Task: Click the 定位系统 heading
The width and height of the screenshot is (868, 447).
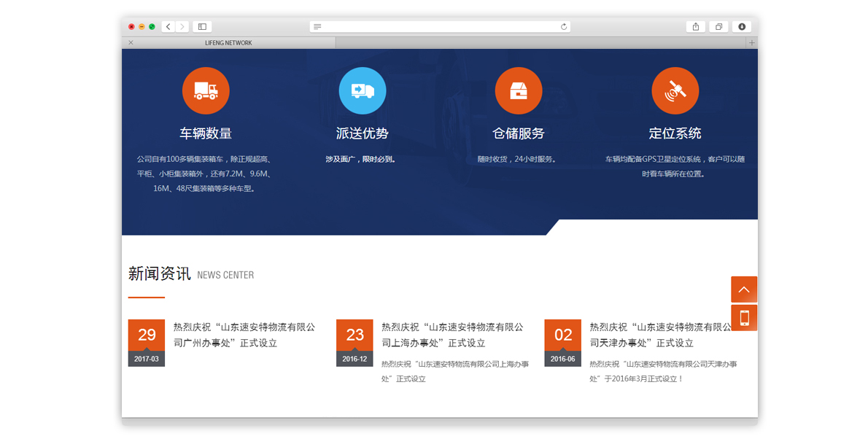Action: (x=675, y=133)
